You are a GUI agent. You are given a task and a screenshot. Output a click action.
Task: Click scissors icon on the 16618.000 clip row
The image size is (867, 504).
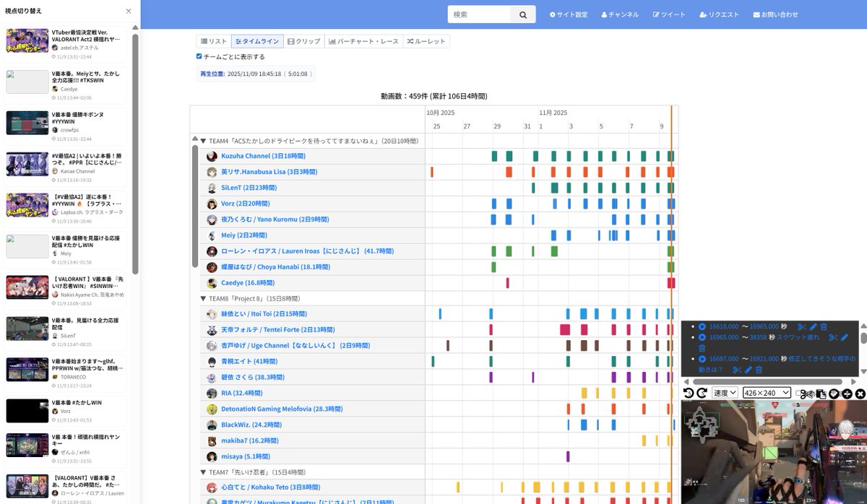coord(802,326)
